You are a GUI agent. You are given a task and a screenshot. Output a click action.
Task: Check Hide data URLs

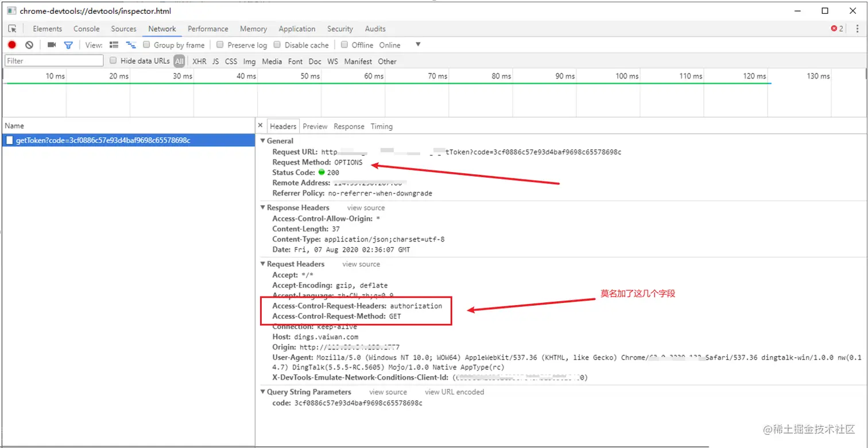(113, 61)
